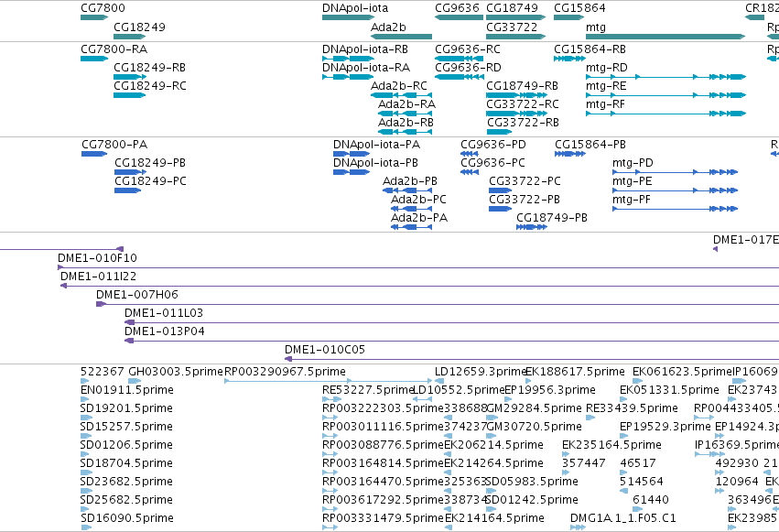Click the CG15864 gene label

(x=579, y=8)
